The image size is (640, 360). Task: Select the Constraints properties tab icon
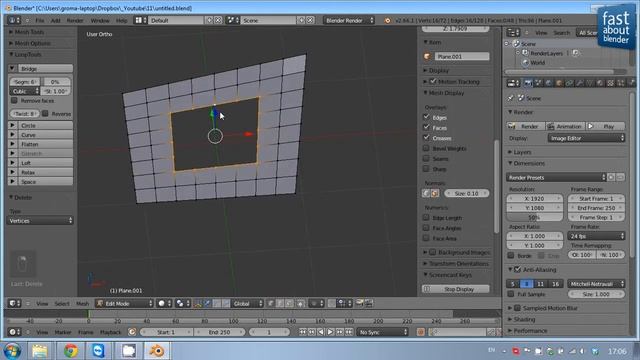click(569, 83)
